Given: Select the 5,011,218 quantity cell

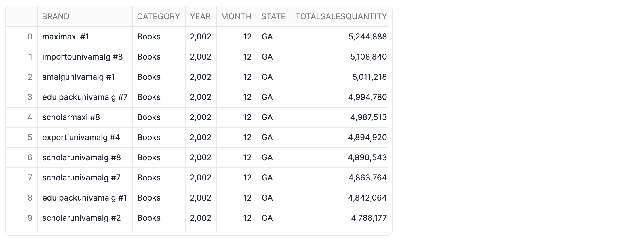Looking at the screenshot, I should click(x=369, y=77).
